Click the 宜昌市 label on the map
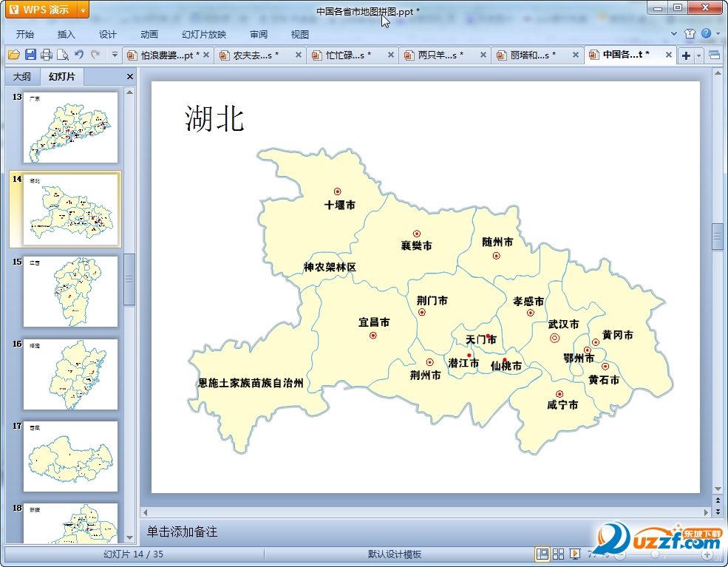The image size is (728, 567). pos(374,322)
